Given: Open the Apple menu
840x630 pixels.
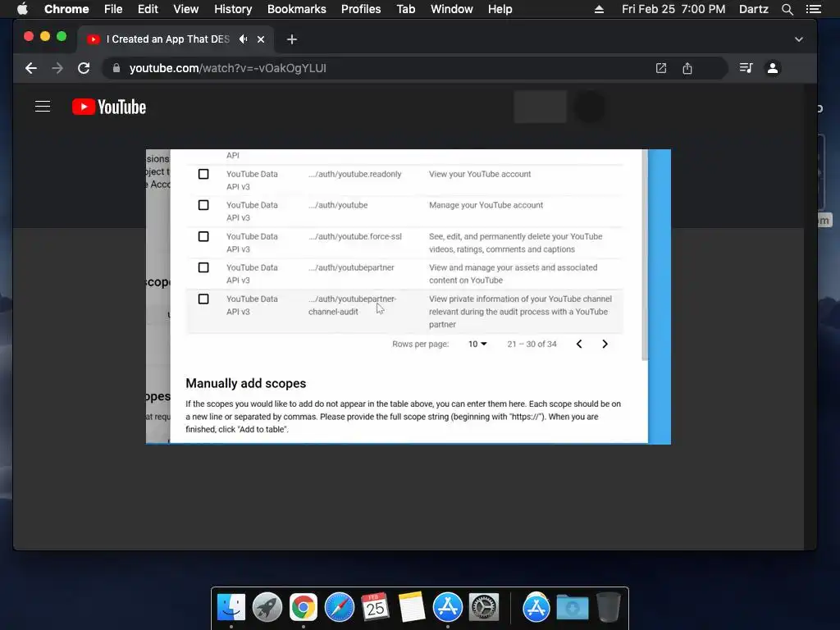Looking at the screenshot, I should click(22, 9).
